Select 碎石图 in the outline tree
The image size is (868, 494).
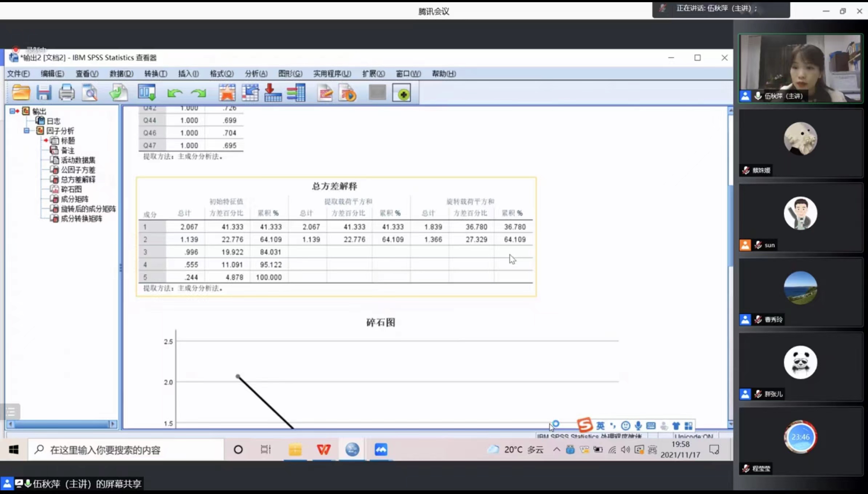pyautogui.click(x=71, y=189)
